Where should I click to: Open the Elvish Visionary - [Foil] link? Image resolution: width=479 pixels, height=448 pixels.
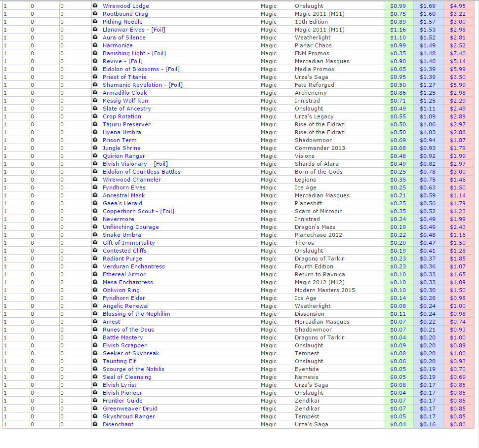tap(135, 164)
